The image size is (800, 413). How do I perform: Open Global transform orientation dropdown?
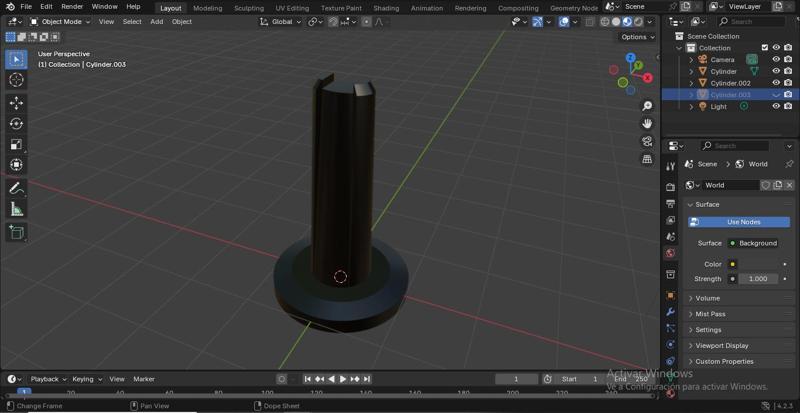pyautogui.click(x=281, y=22)
